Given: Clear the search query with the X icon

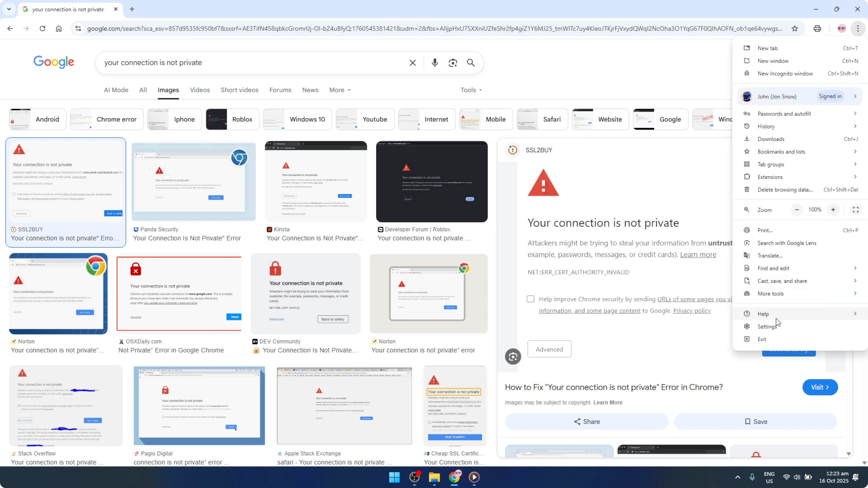Looking at the screenshot, I should [413, 63].
